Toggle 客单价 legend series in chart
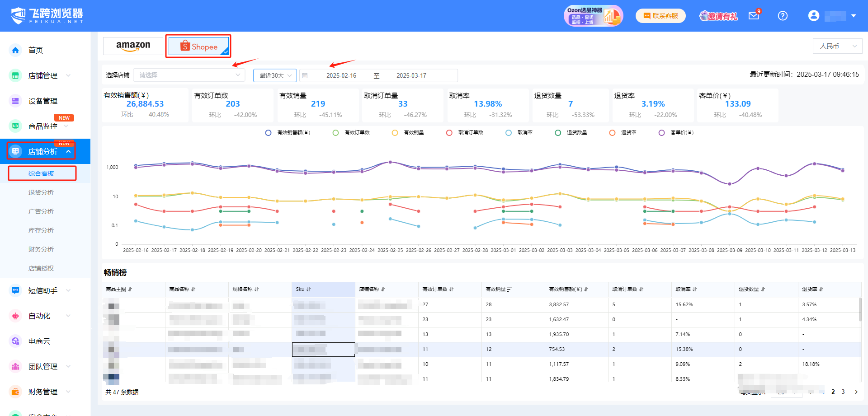This screenshot has height=416, width=868. click(x=676, y=133)
